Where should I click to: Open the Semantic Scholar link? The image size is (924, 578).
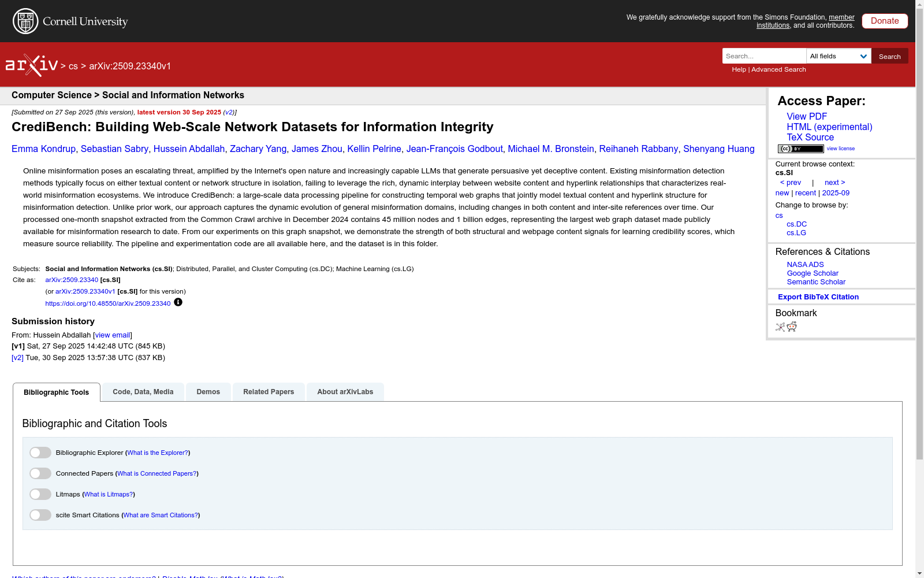click(x=816, y=282)
